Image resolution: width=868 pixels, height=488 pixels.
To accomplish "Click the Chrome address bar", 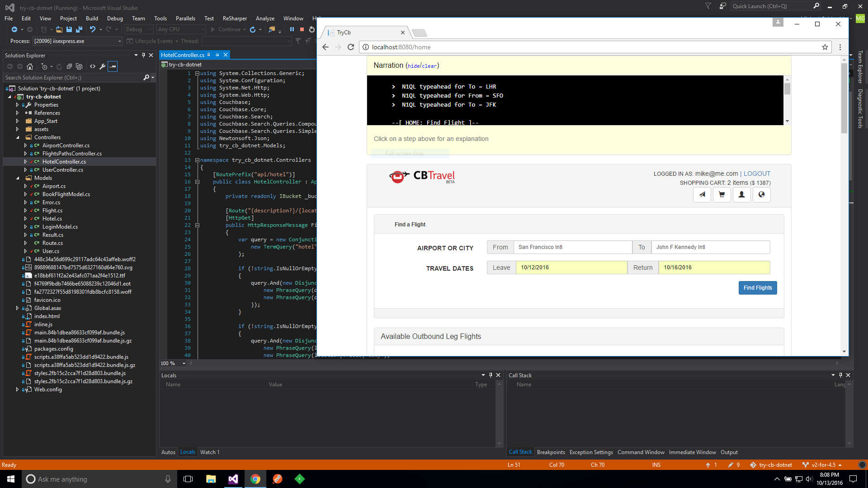I will tap(596, 47).
